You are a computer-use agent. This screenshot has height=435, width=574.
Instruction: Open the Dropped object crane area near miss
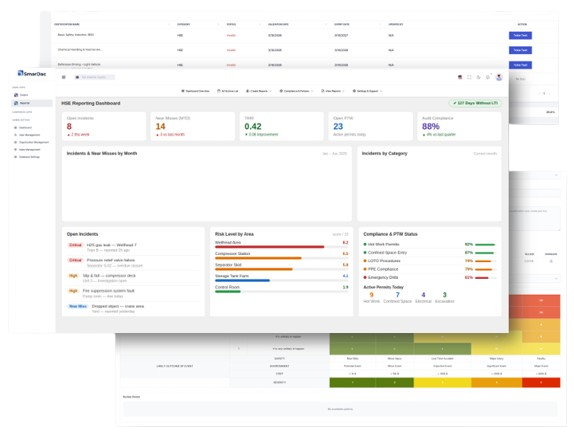[x=133, y=309]
